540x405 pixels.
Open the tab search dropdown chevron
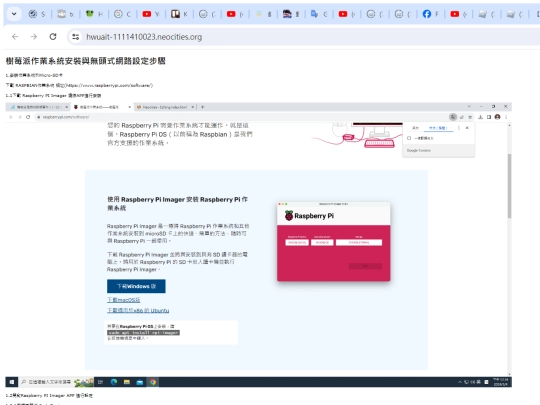14,14
